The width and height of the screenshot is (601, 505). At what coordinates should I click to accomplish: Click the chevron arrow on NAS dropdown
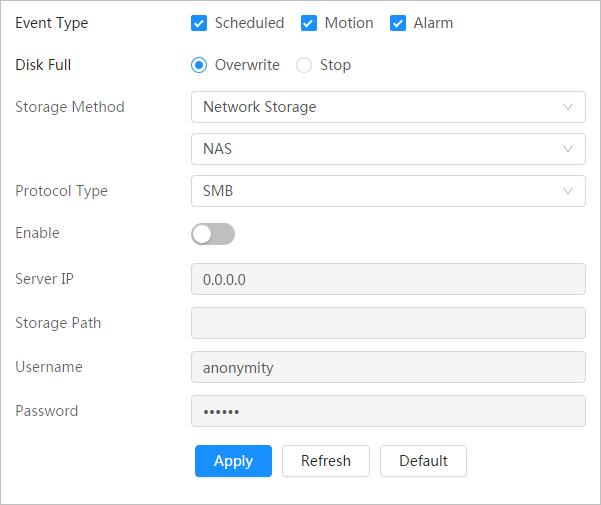pos(569,149)
